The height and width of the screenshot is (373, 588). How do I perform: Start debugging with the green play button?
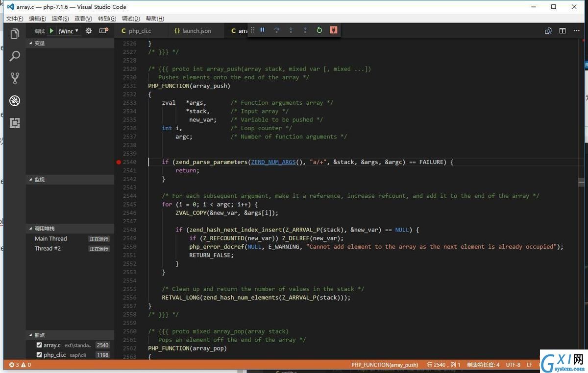click(51, 31)
